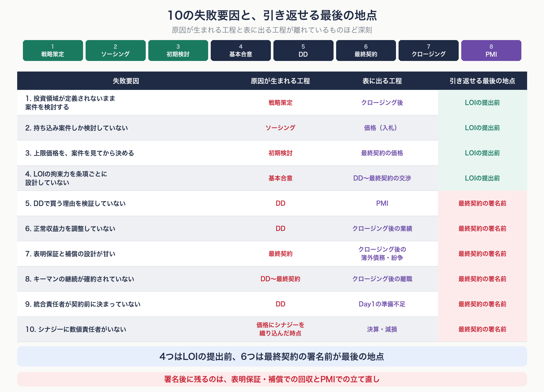Click the red DD〜最終契約 cell
The image size is (544, 392).
[280, 279]
